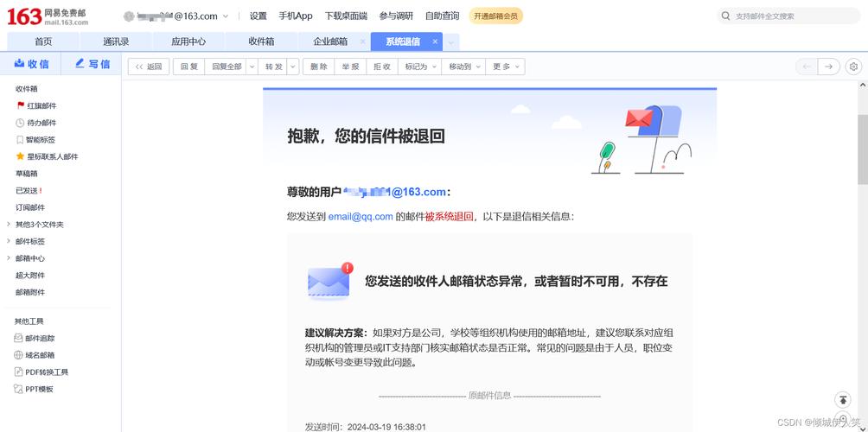868x432 pixels.
Task: Switch to 应用中心 tab
Action: 188,41
